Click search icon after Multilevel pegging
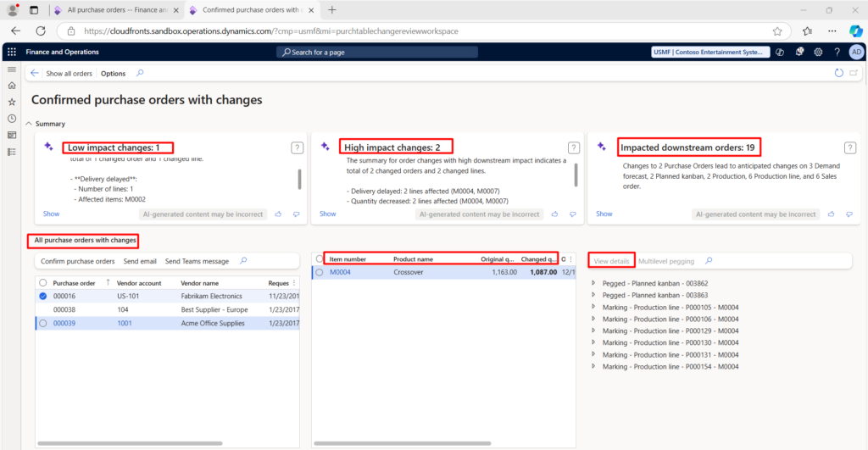Screen dimensions: 868x450 point(709,261)
